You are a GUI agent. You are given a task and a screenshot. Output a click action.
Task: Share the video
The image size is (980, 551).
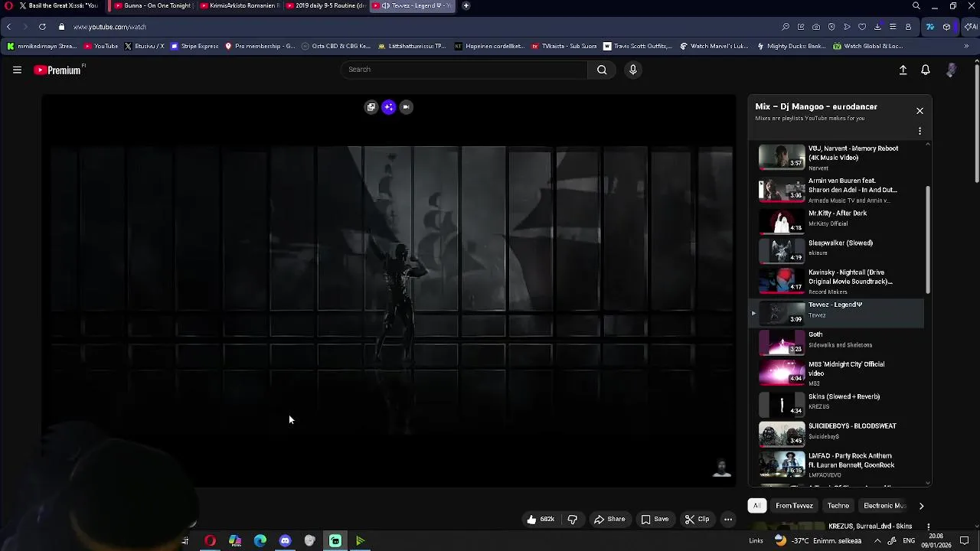coord(609,519)
